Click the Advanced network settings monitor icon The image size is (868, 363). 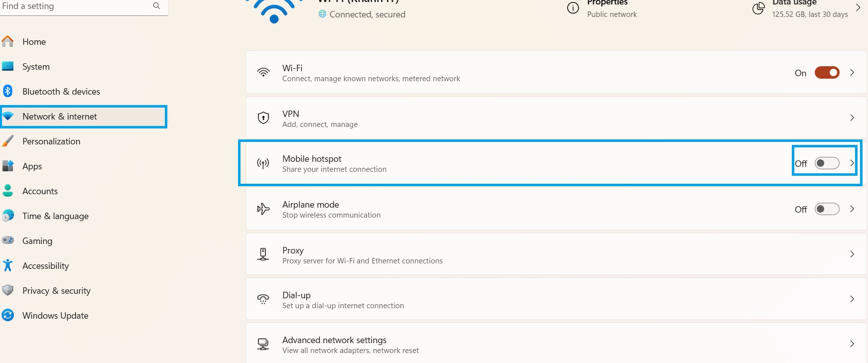coord(263,344)
